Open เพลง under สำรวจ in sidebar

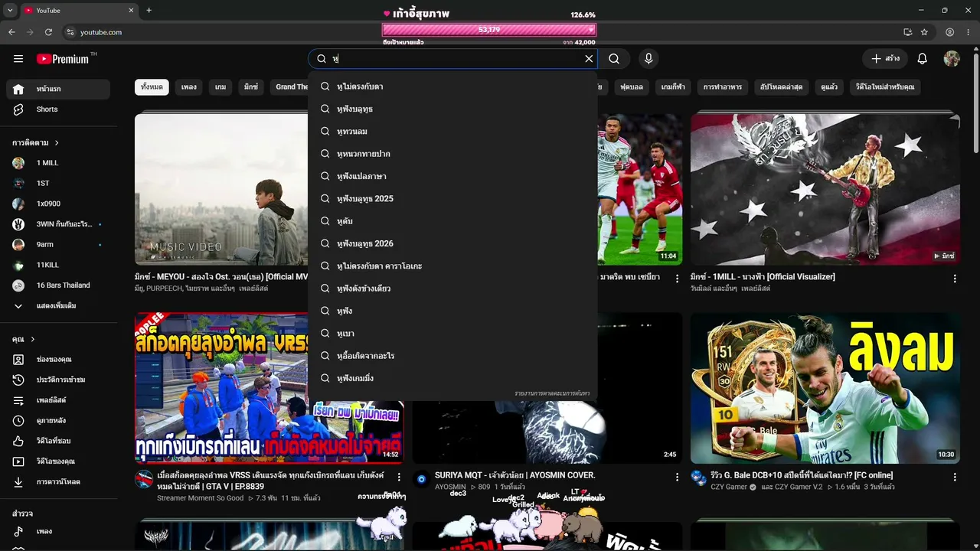coord(58,531)
